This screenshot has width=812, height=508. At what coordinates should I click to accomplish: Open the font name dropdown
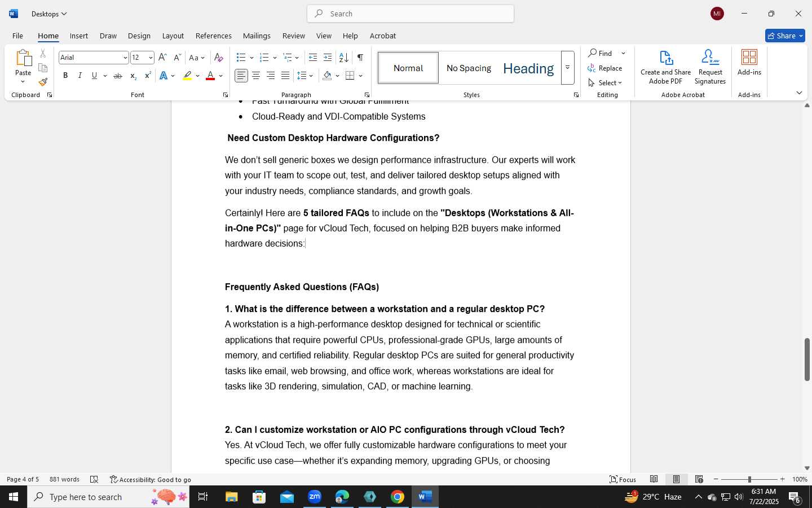[x=125, y=58]
